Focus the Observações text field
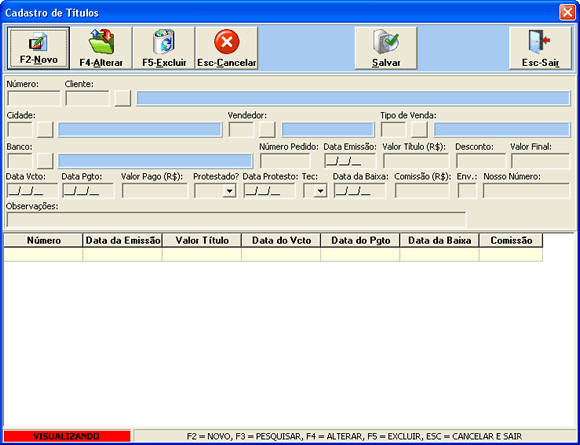This screenshot has width=580, height=445. [x=237, y=220]
